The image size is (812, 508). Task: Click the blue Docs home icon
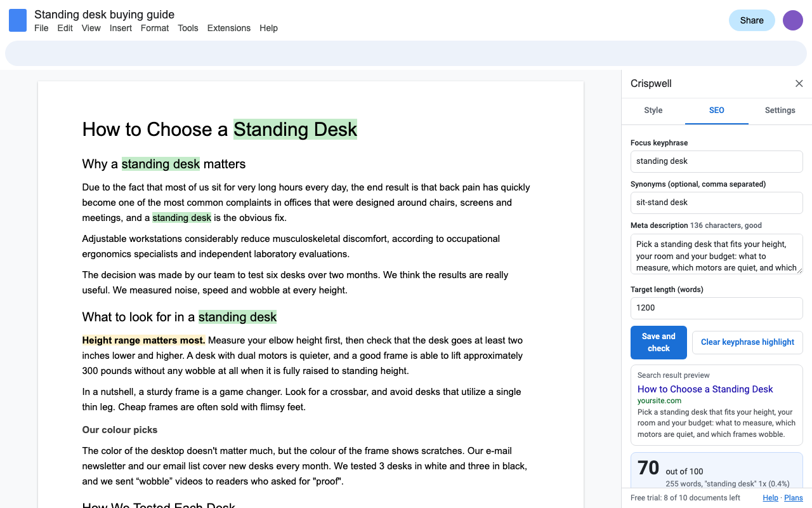point(18,20)
